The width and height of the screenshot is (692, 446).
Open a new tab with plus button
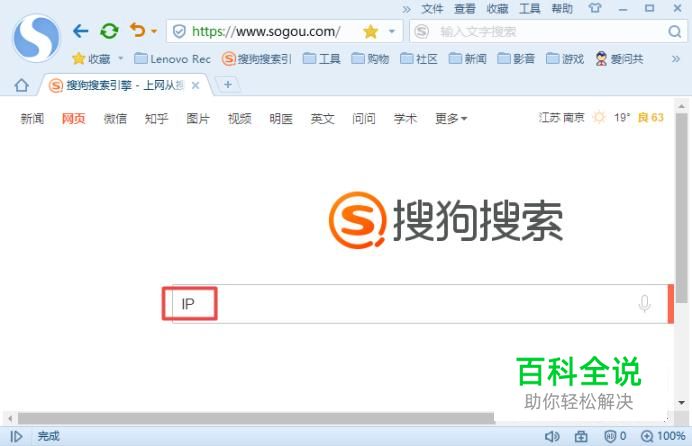(228, 84)
